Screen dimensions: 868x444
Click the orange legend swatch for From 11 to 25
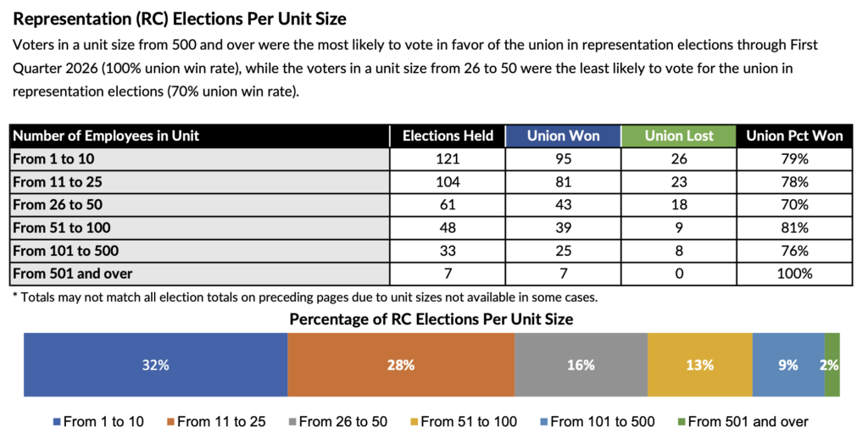pos(170,422)
